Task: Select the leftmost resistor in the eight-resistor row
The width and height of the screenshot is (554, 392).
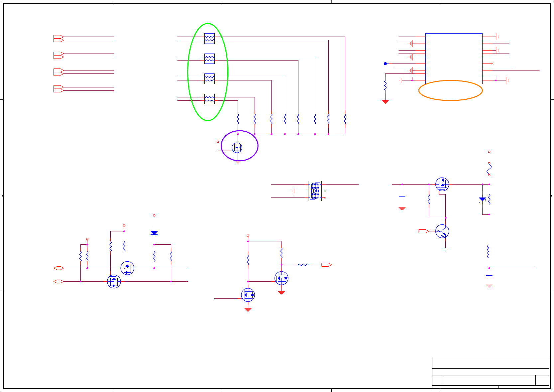Action: coord(238,119)
